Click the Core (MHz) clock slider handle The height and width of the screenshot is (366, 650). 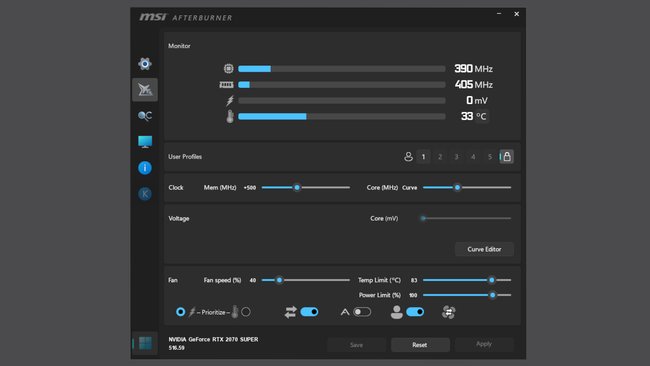(x=457, y=187)
